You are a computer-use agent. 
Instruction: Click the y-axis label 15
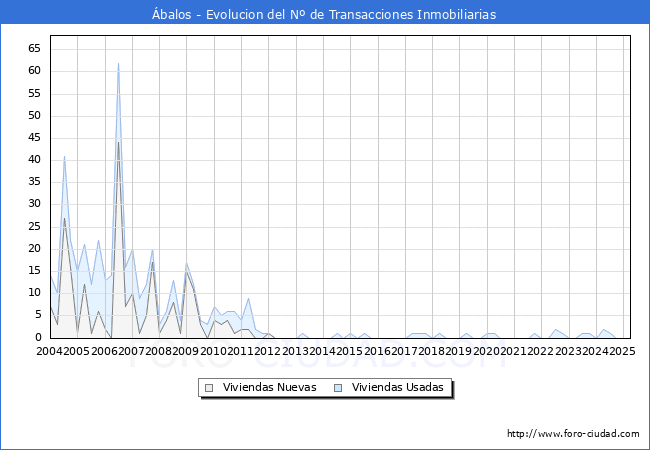click(x=34, y=271)
